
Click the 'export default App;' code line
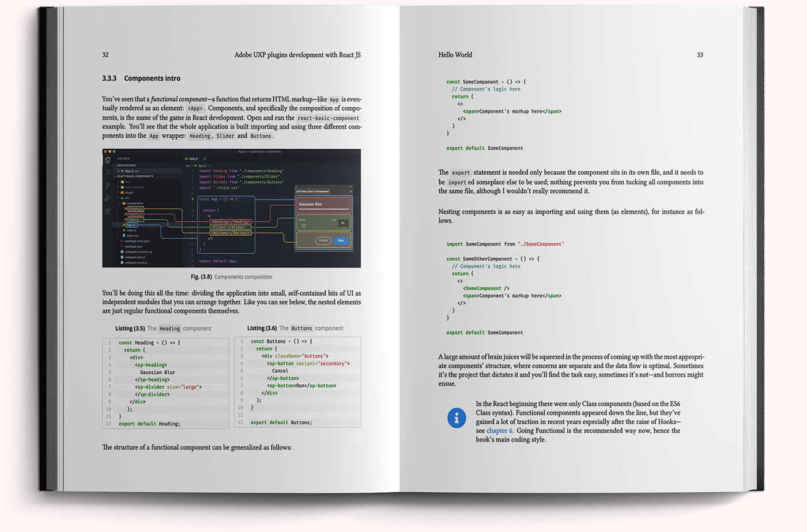point(218,261)
